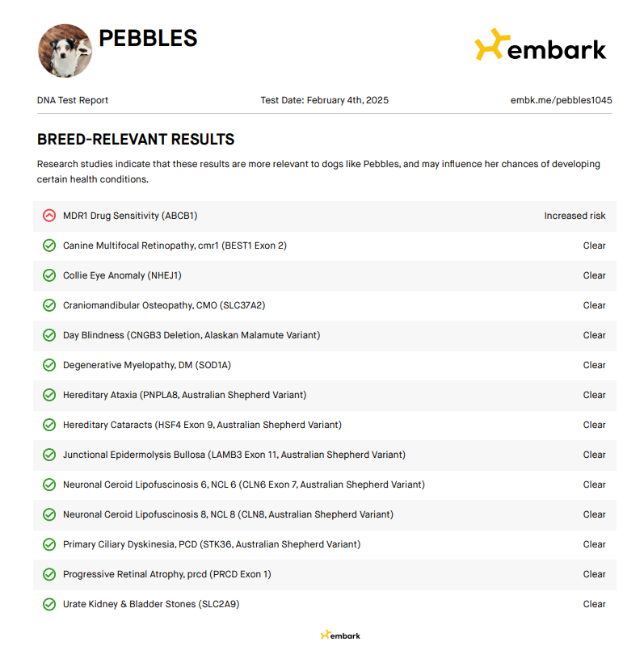The width and height of the screenshot is (644, 667).
Task: Open the embk.me/pebbles1045 link
Action: pos(561,100)
